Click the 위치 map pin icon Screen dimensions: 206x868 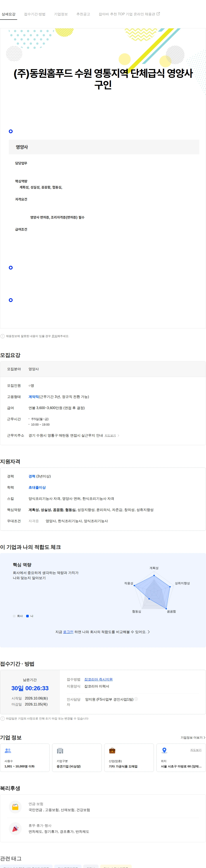[164, 751]
